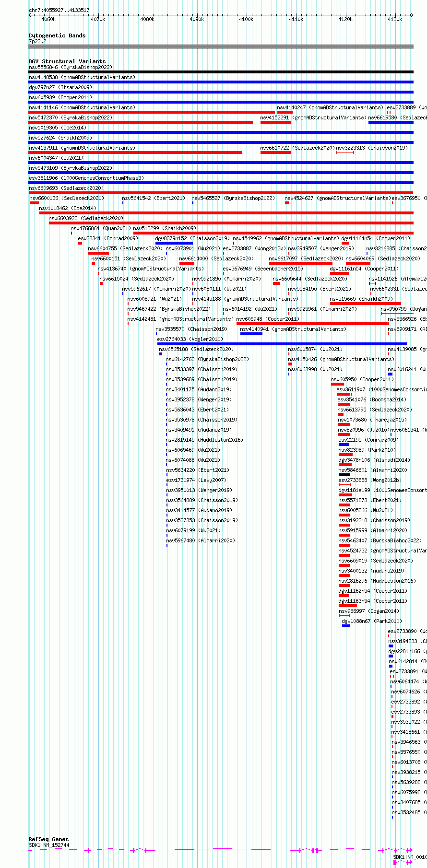427x868 pixels.
Task: Select dgv11164n54 (Cooper2011) label
Action: coord(376,238)
